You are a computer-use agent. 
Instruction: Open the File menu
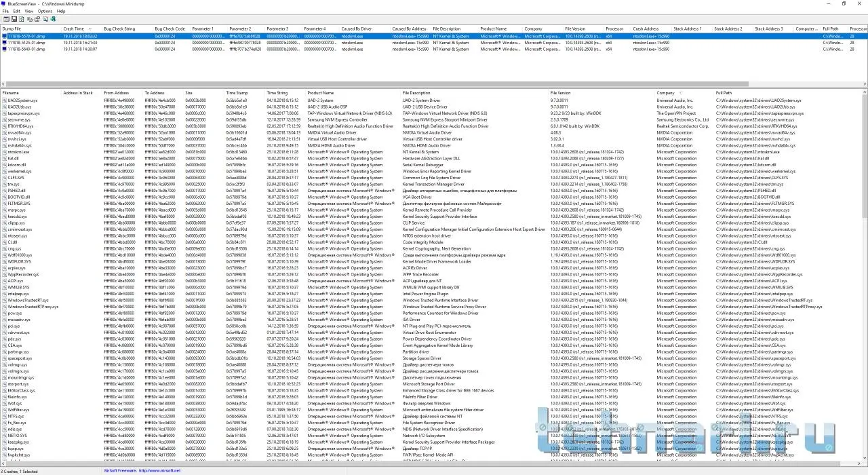(5, 12)
